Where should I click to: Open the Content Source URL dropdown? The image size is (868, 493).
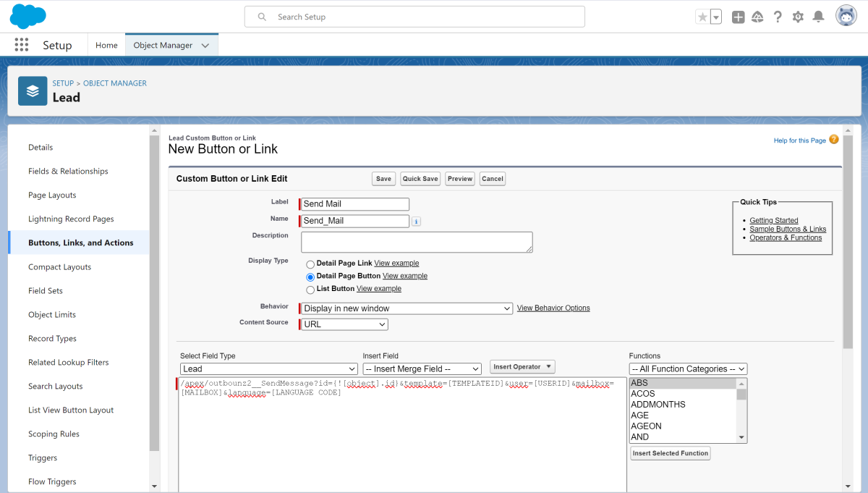pos(344,324)
